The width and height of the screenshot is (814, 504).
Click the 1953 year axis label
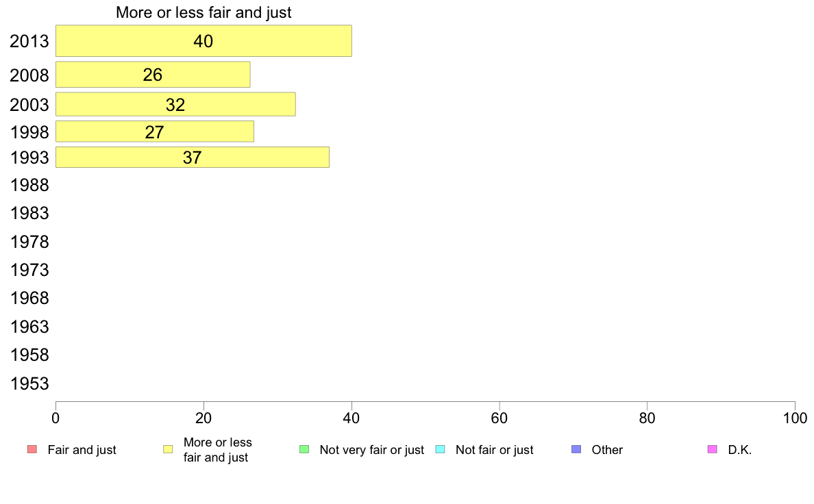[29, 384]
